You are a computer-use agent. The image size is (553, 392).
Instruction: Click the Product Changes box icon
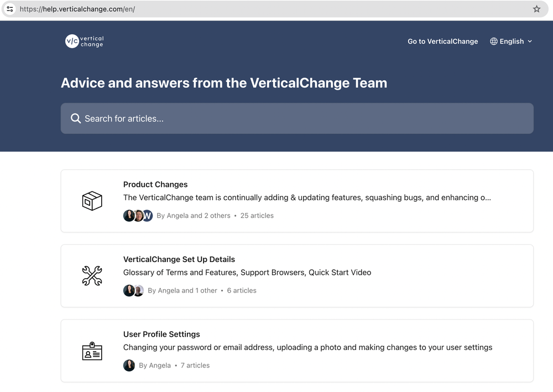[92, 201]
